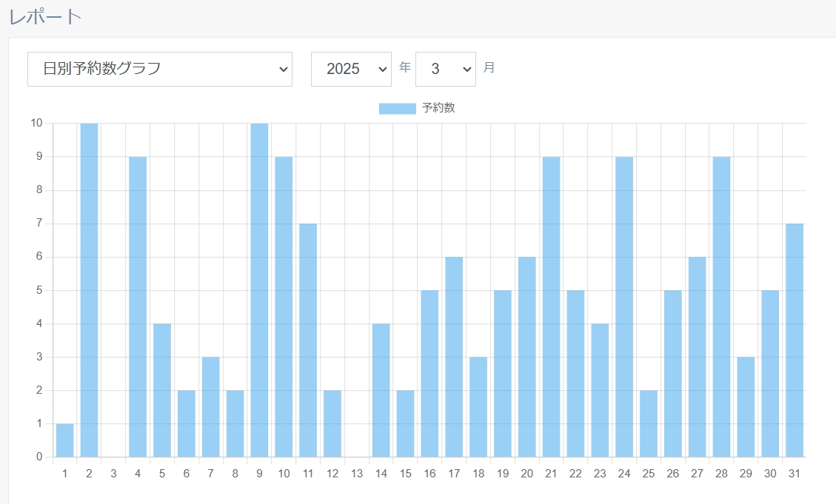Toggle the 予約数 legend color swatch
The image size is (836, 504).
(397, 109)
